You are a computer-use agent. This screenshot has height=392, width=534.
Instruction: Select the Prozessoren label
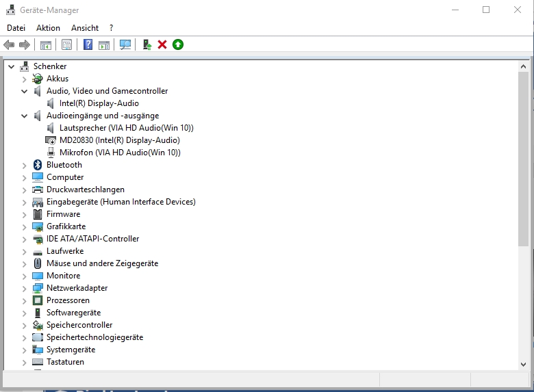68,300
